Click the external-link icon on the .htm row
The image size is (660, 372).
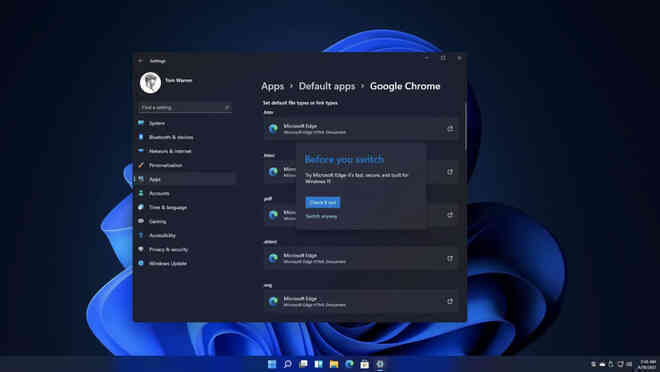(x=450, y=129)
